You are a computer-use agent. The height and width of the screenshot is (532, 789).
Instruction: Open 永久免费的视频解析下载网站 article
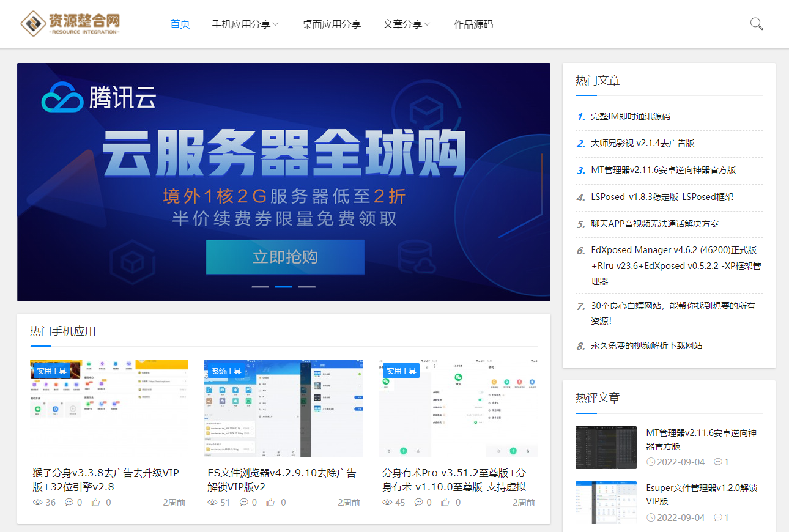(x=646, y=345)
